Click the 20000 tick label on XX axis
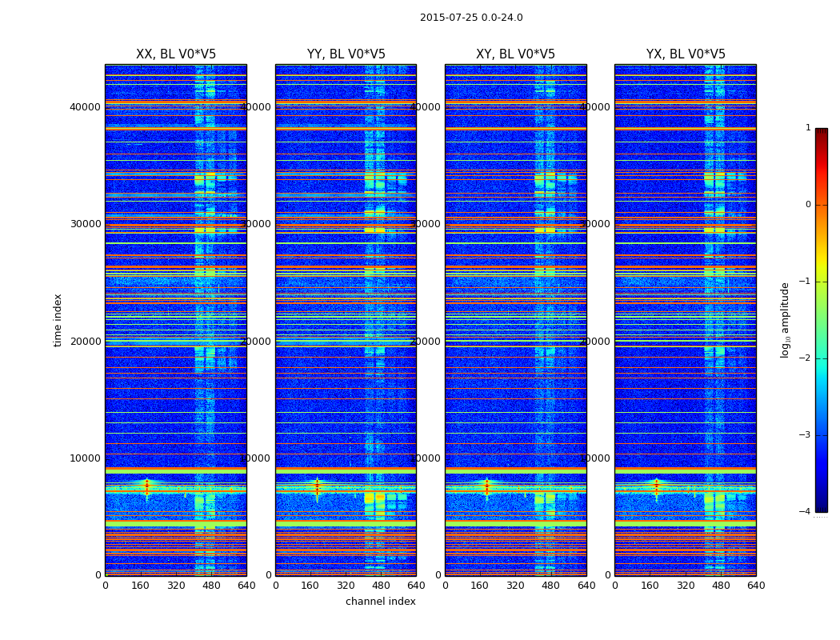 coord(85,341)
